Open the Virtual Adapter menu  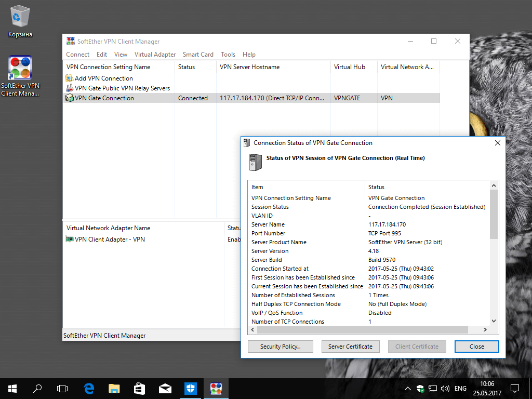point(155,55)
